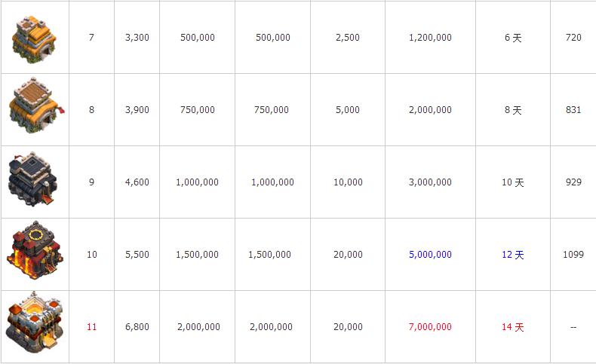Screen dimensions: 596x364
Task: Click the red 14 天 upgrade time
Action: [x=513, y=327]
